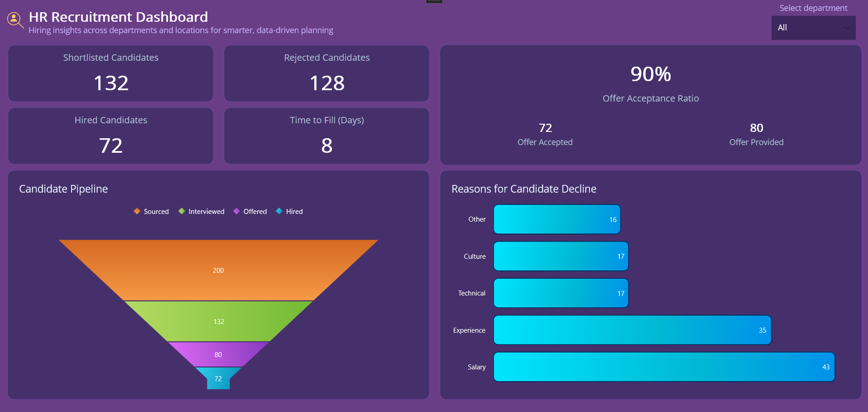The height and width of the screenshot is (412, 868).
Task: Select the orange Sourced funnel segment
Action: [218, 270]
